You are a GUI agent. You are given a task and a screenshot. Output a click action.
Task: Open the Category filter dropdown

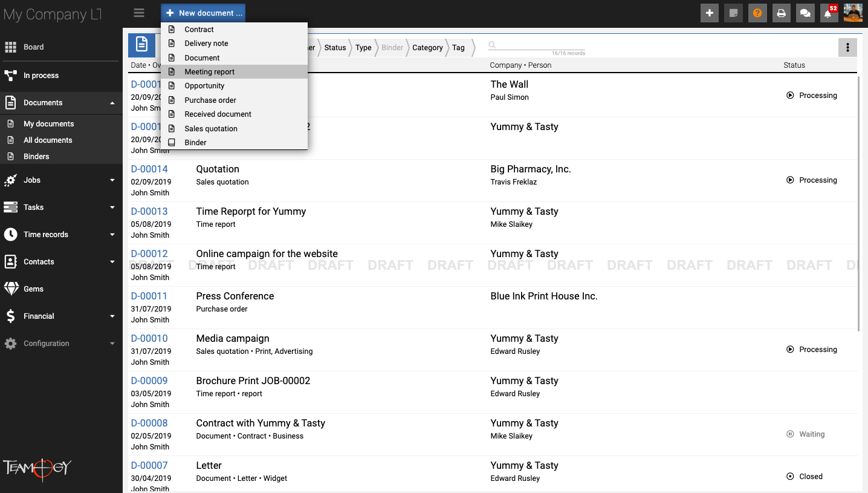[427, 48]
